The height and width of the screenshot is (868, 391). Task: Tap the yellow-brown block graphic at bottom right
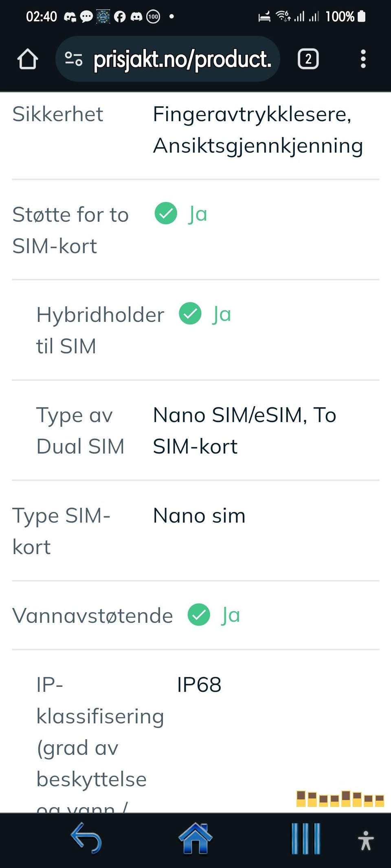coord(340,798)
